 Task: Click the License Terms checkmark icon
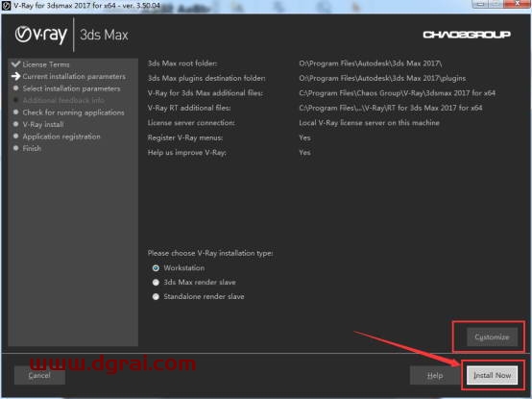15,64
